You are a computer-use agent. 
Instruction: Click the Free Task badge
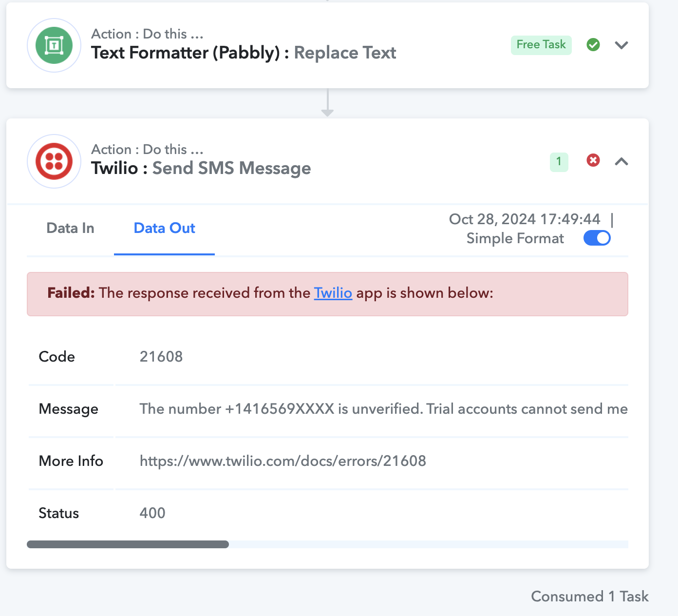pyautogui.click(x=541, y=45)
